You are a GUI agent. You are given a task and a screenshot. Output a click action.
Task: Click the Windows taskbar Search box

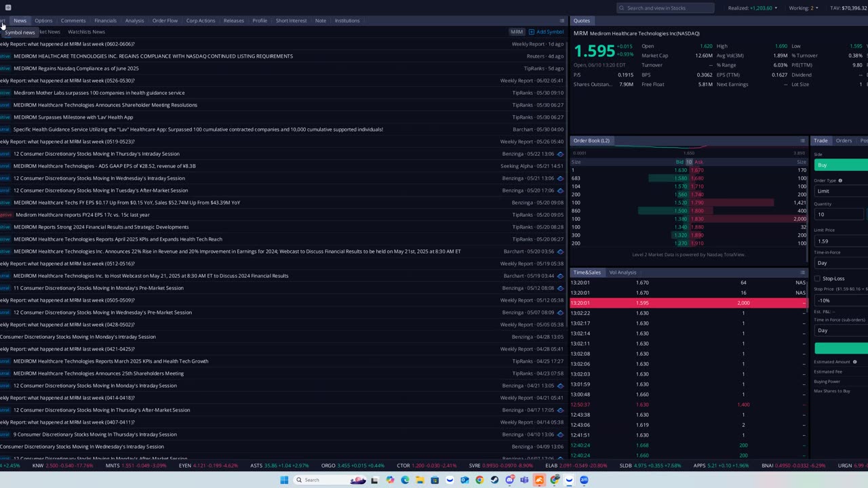click(328, 480)
